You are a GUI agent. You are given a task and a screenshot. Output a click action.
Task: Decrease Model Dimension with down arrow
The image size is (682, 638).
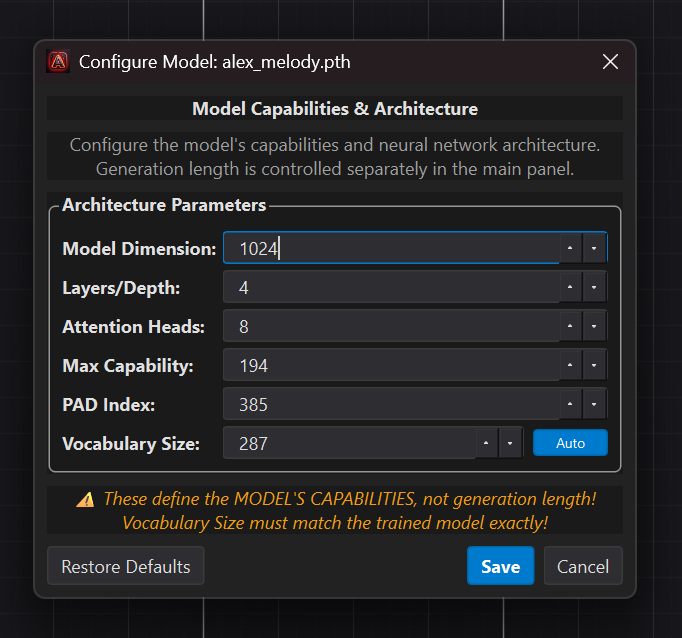(594, 248)
